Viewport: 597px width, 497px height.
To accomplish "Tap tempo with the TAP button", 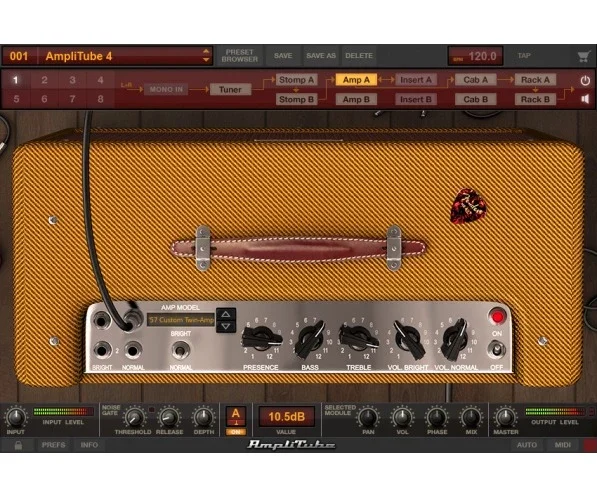I will 524,56.
